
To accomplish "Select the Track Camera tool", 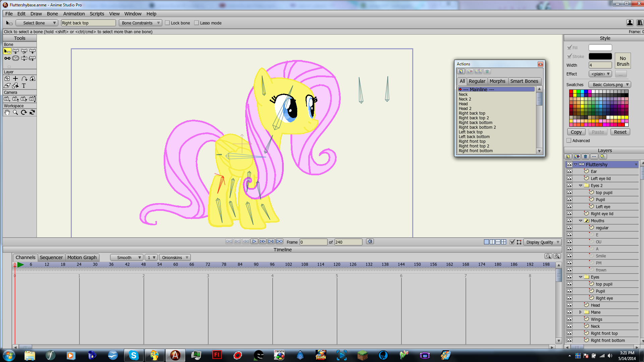I will tap(7, 99).
